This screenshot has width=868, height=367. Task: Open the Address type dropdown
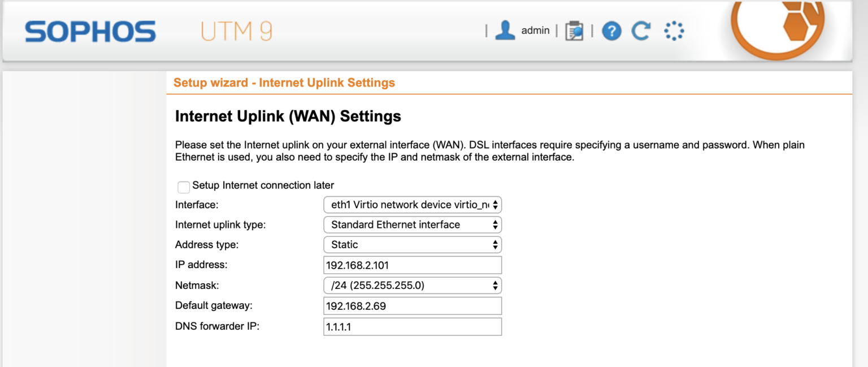click(x=412, y=244)
